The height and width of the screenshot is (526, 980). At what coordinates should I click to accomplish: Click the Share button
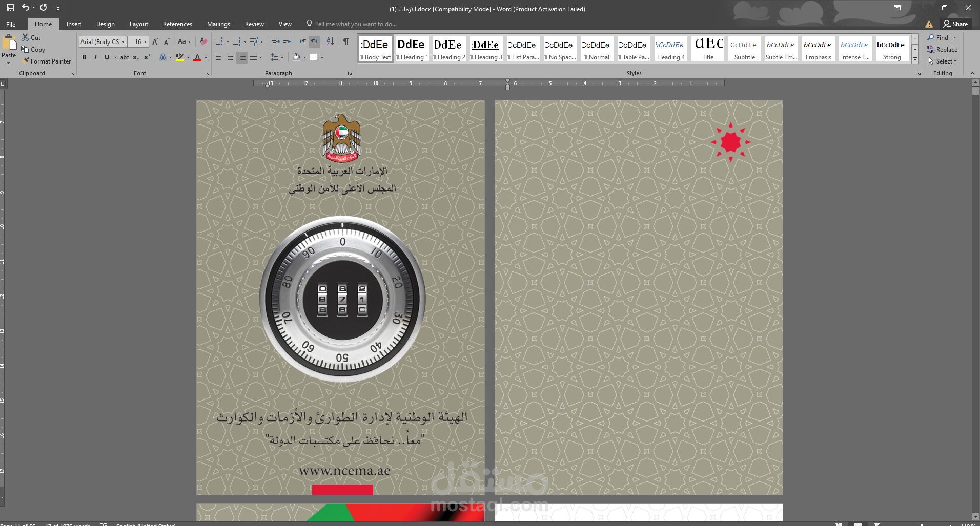coord(955,24)
